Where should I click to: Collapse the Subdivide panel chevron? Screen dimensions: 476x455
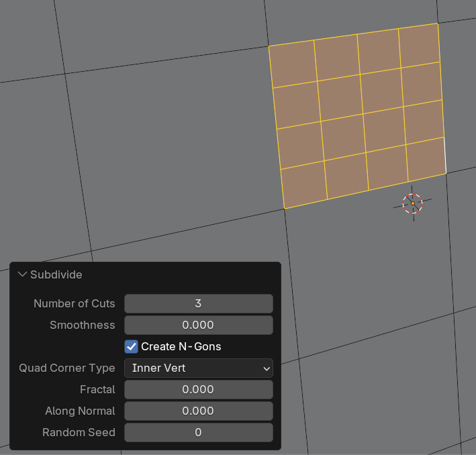(x=22, y=274)
